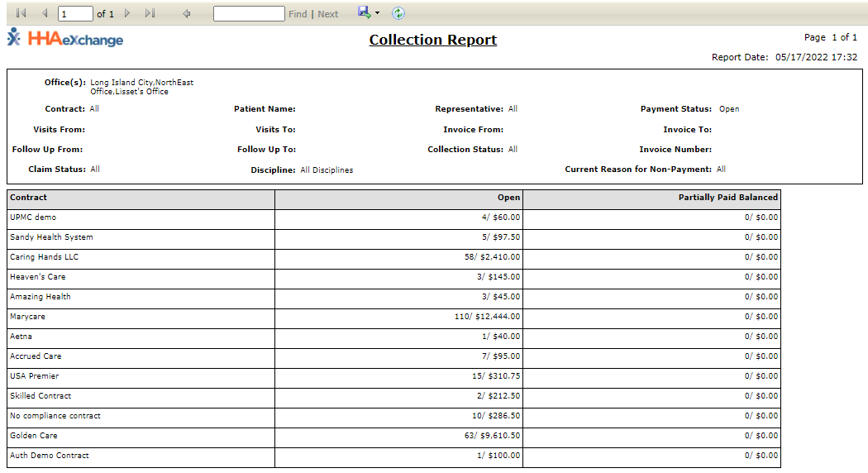This screenshot has width=868, height=473.
Task: Click the current page number field
Action: tap(75, 14)
